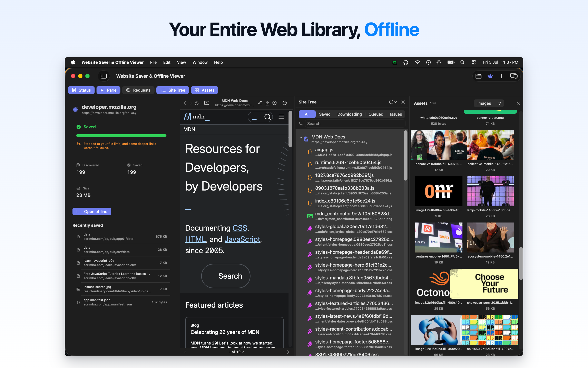Go to next page arrow at bottom

point(288,352)
